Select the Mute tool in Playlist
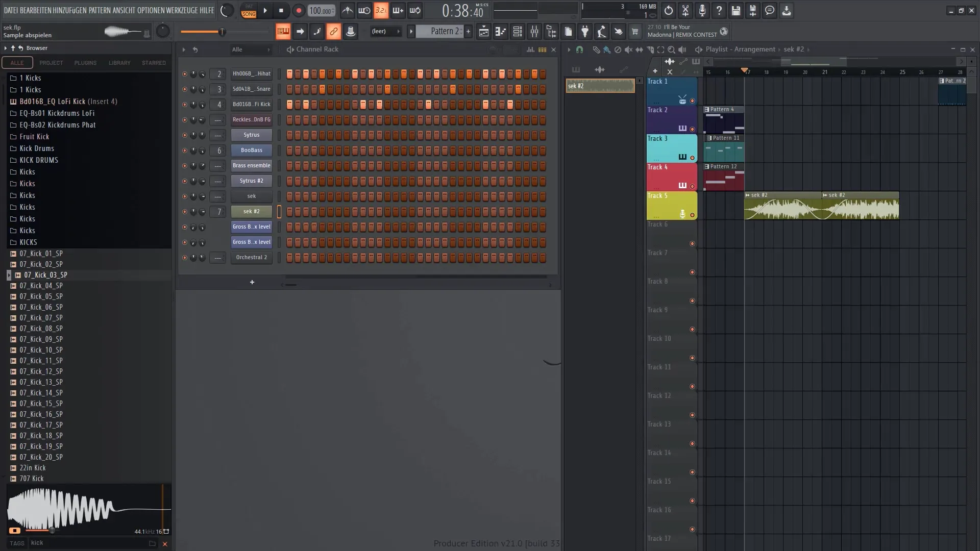This screenshot has height=551, width=980. click(628, 49)
